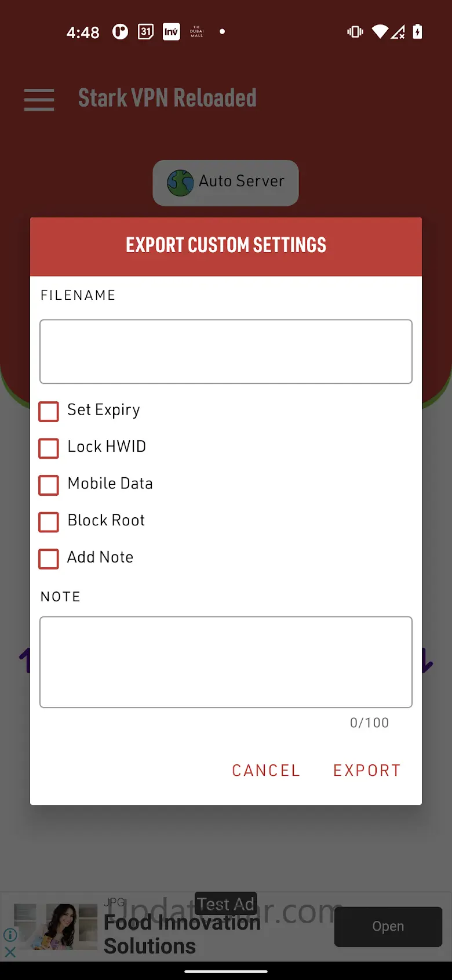The width and height of the screenshot is (452, 980).
Task: Open the Food Innovation Solutions ad
Action: 388,927
